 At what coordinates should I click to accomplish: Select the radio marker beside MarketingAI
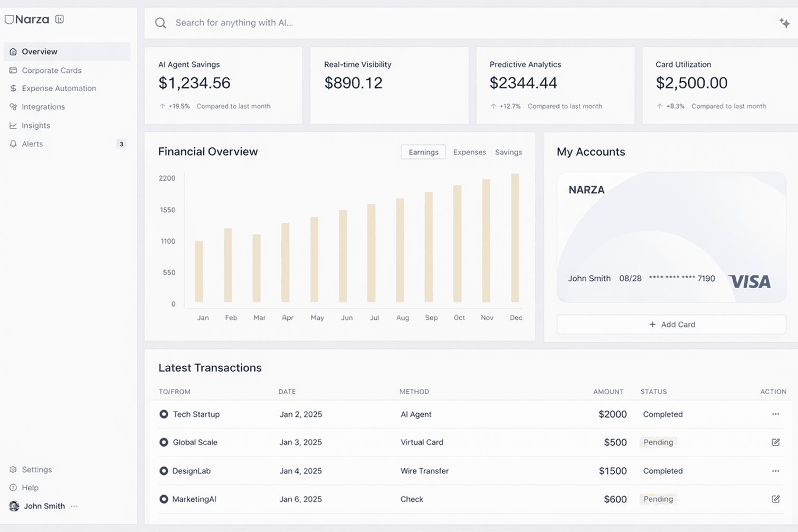coord(164,499)
